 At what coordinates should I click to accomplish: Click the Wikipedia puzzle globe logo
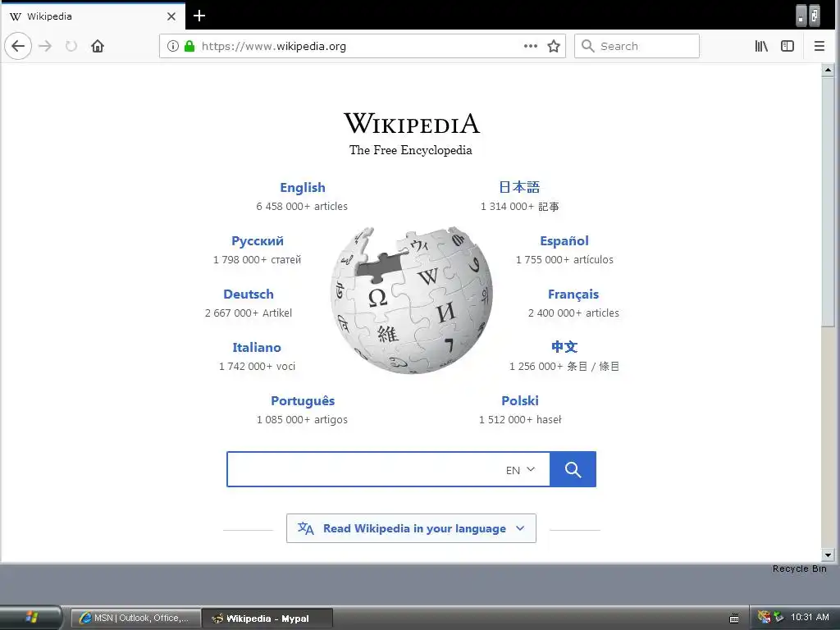412,300
